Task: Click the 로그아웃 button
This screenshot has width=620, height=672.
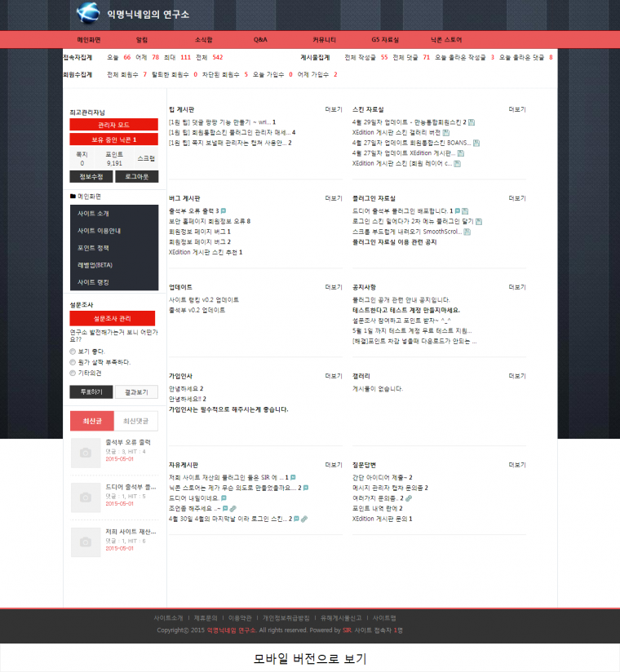Action: point(137,177)
